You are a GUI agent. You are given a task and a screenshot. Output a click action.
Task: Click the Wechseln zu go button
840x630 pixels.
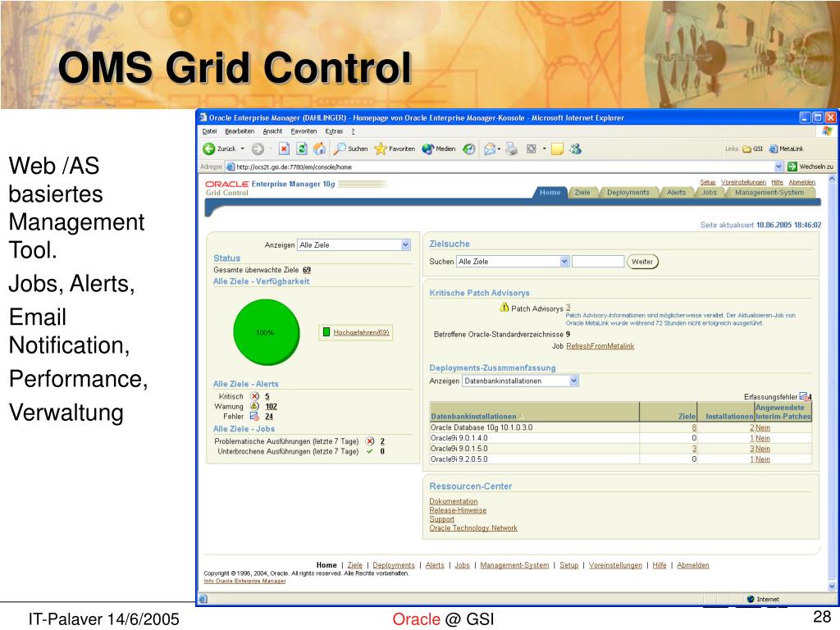tap(810, 167)
